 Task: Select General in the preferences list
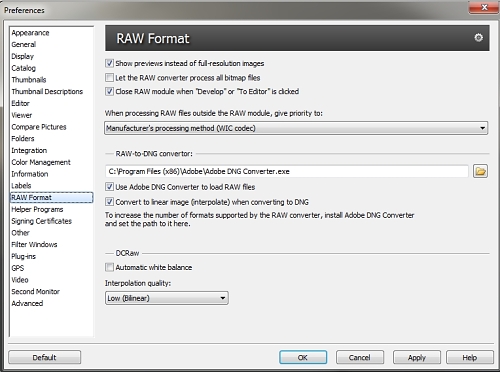[x=24, y=44]
